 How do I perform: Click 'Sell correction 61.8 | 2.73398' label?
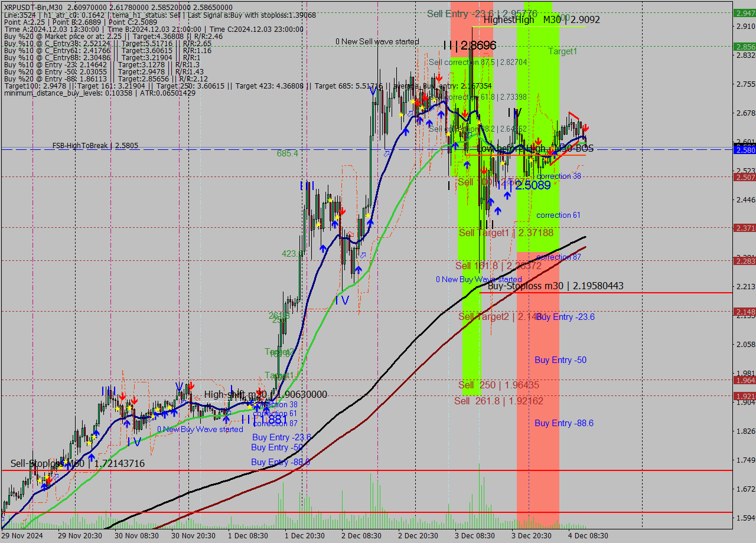(x=478, y=97)
